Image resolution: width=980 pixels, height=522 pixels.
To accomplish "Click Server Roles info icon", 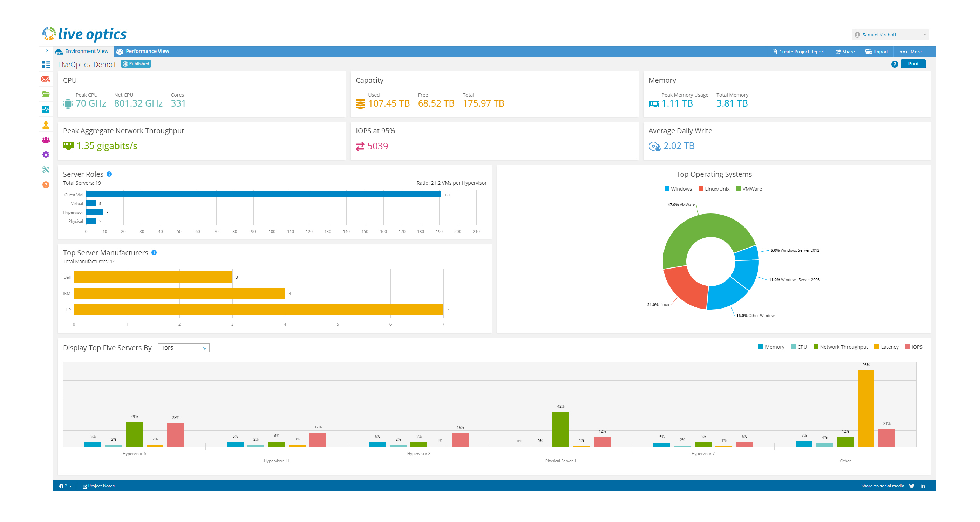I will pyautogui.click(x=109, y=174).
